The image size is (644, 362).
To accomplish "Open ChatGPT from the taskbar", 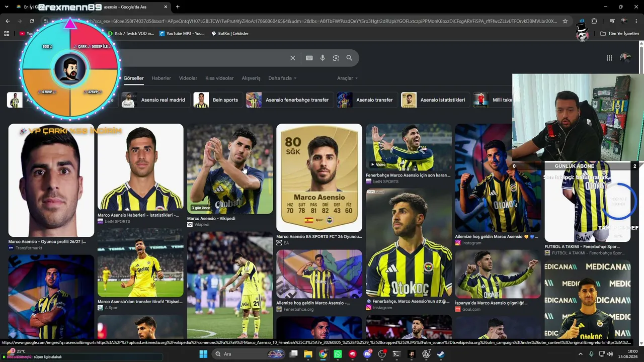I will [426, 354].
